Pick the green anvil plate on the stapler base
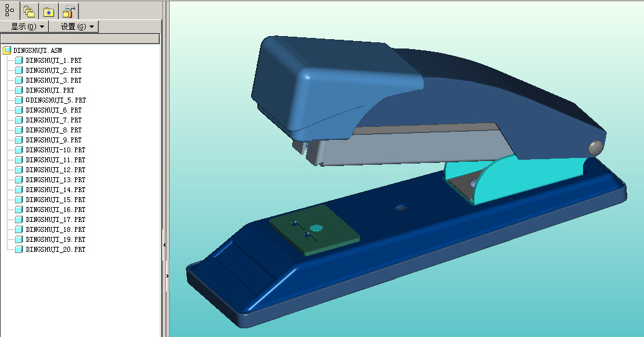This screenshot has width=644, height=337. (315, 230)
